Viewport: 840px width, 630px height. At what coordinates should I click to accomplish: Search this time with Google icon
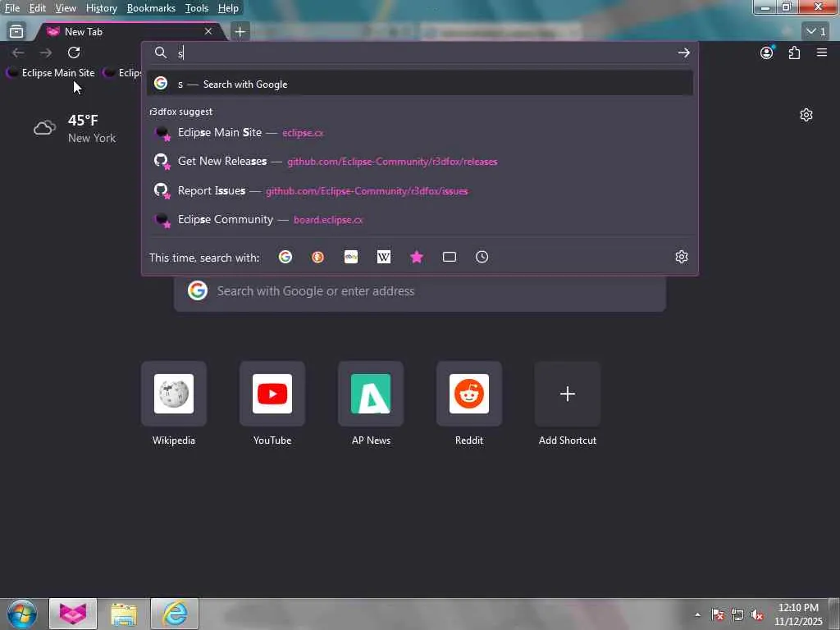[x=285, y=257]
